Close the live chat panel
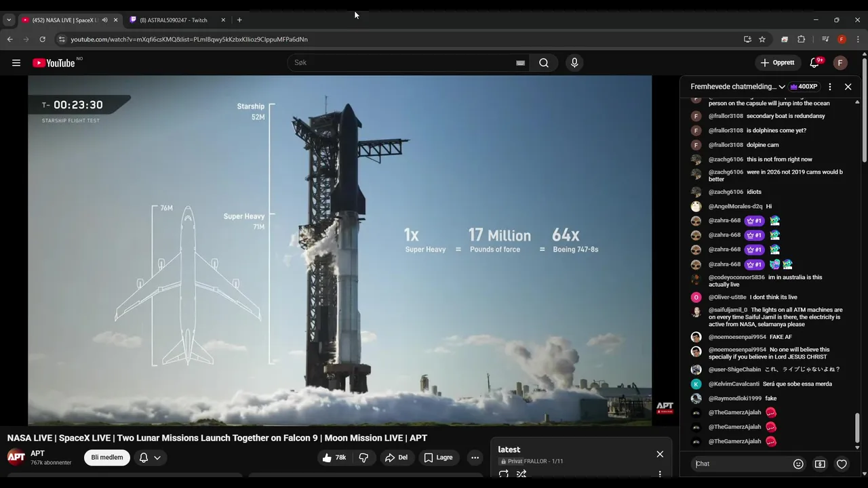Screen dimensions: 868x488 (x=848, y=87)
